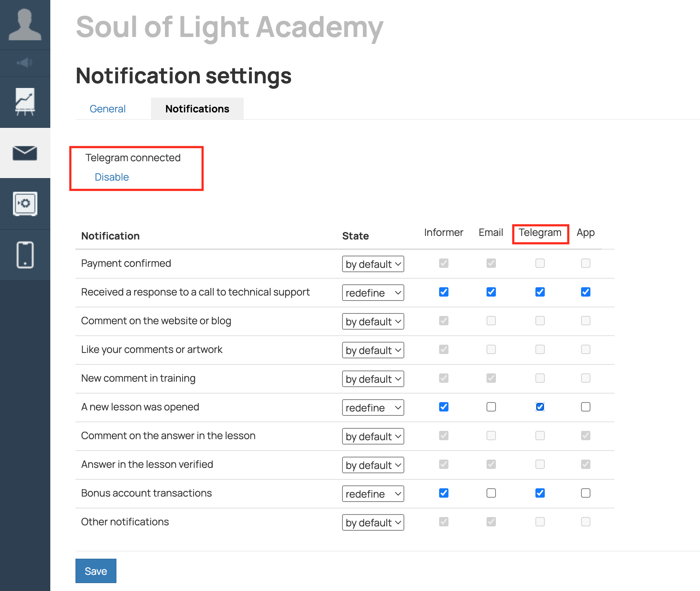Open Payment confirmed state dropdown
The width and height of the screenshot is (700, 591).
click(373, 264)
